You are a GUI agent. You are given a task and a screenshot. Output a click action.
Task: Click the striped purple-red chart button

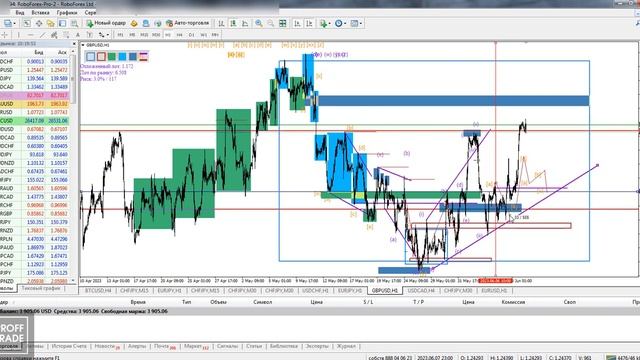point(143,56)
